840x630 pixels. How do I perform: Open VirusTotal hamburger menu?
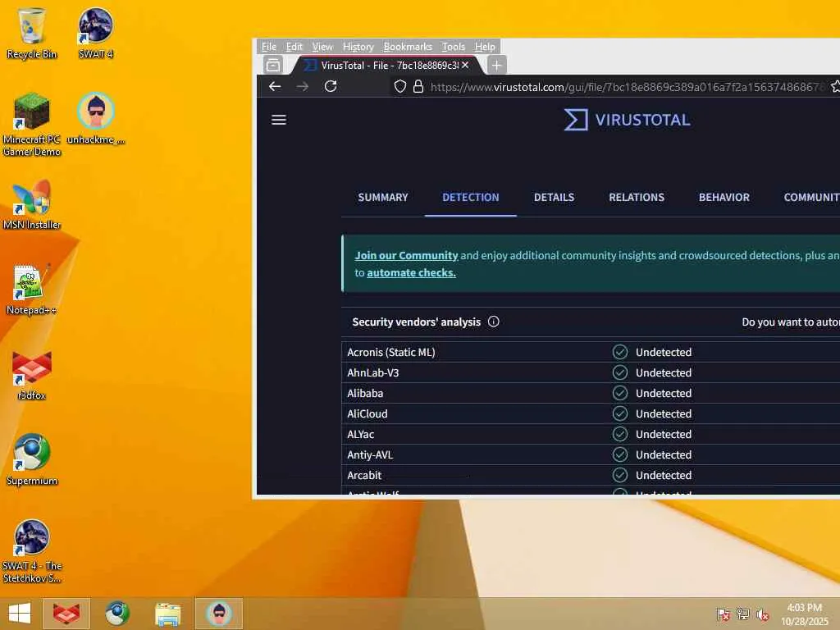coord(279,120)
